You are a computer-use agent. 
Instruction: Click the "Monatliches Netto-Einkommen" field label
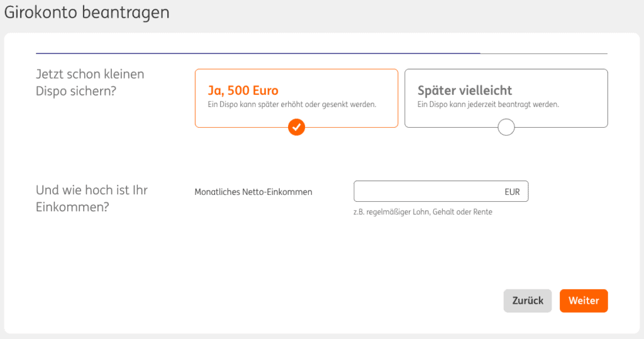(253, 192)
